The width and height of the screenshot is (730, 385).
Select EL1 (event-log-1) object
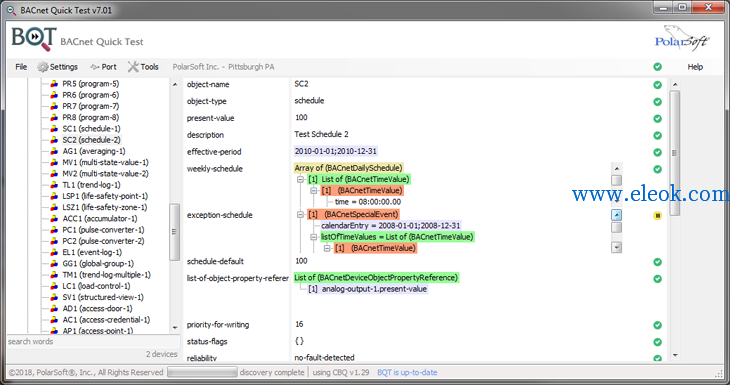[x=92, y=252]
